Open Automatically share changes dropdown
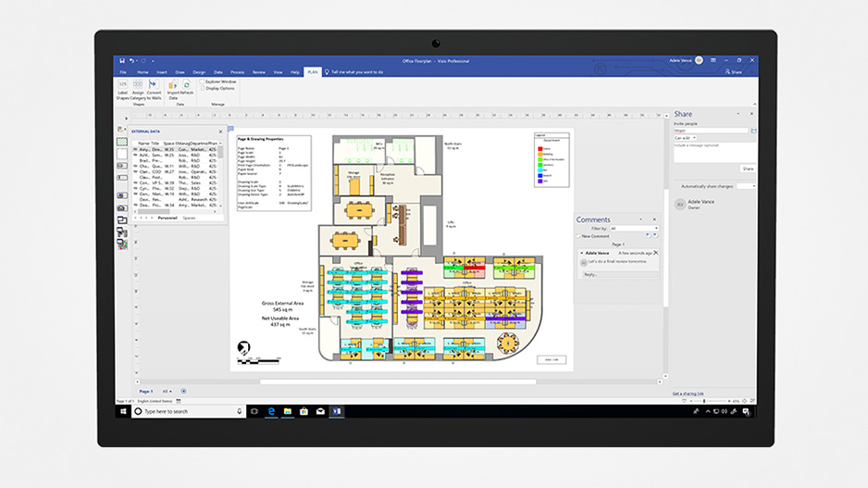 pyautogui.click(x=752, y=186)
